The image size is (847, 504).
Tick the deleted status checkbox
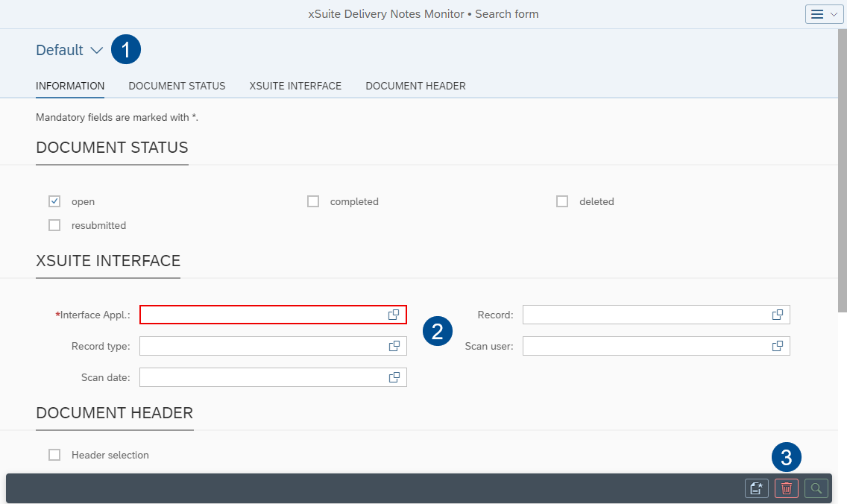click(562, 201)
